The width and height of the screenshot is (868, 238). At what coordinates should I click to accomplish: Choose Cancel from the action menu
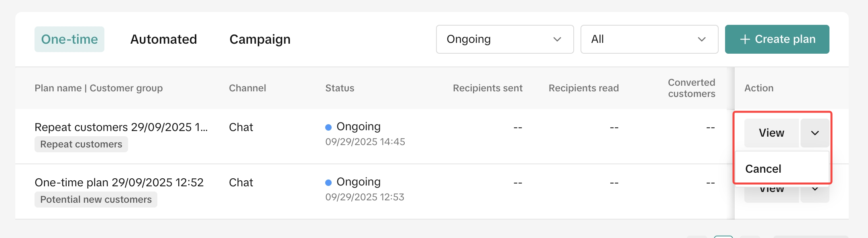(x=763, y=169)
